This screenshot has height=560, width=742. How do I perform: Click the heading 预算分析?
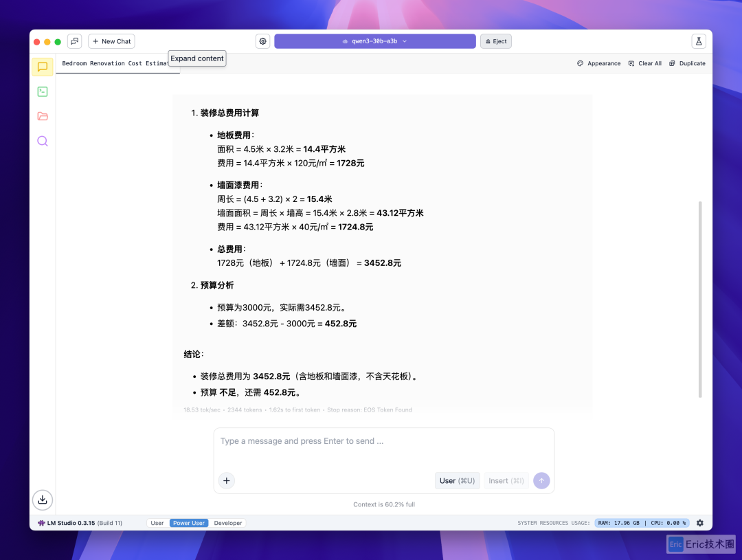(216, 285)
